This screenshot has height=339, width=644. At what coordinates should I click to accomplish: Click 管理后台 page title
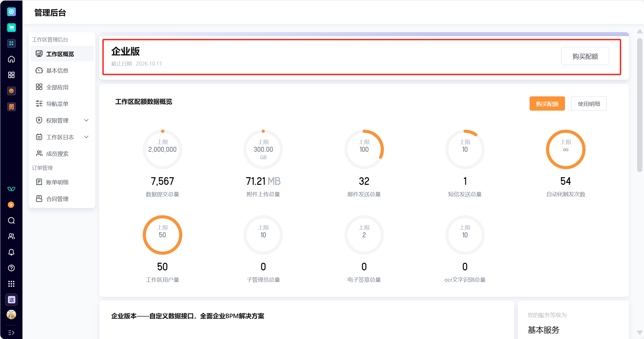point(50,13)
